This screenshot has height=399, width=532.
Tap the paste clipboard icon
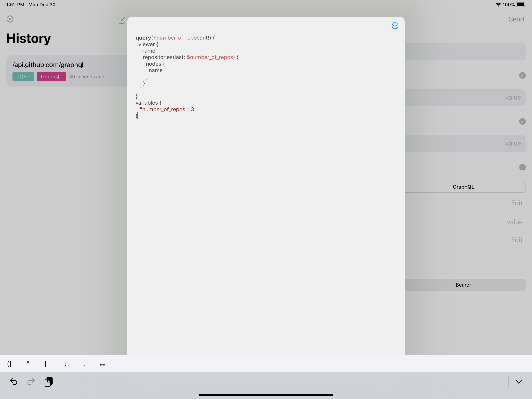pyautogui.click(x=48, y=382)
